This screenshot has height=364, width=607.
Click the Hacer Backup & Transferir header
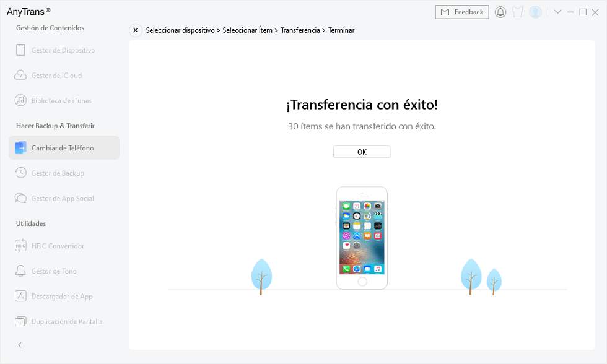pos(55,126)
